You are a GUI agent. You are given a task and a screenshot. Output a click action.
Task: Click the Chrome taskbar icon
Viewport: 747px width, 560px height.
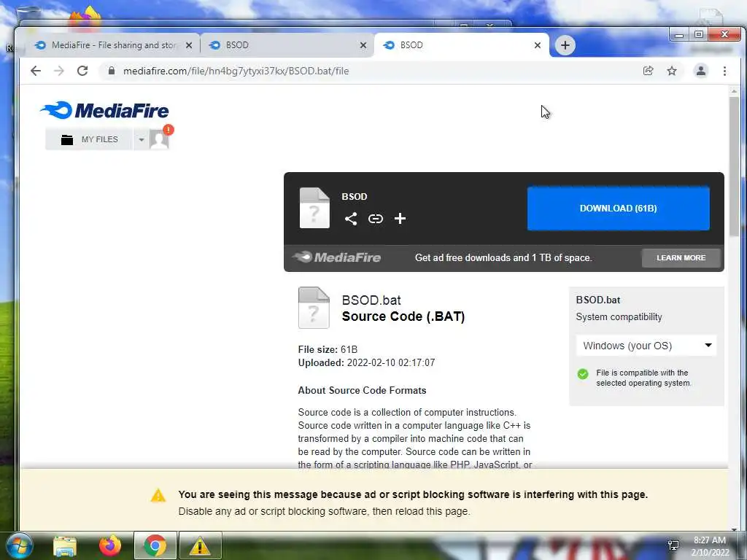(155, 545)
